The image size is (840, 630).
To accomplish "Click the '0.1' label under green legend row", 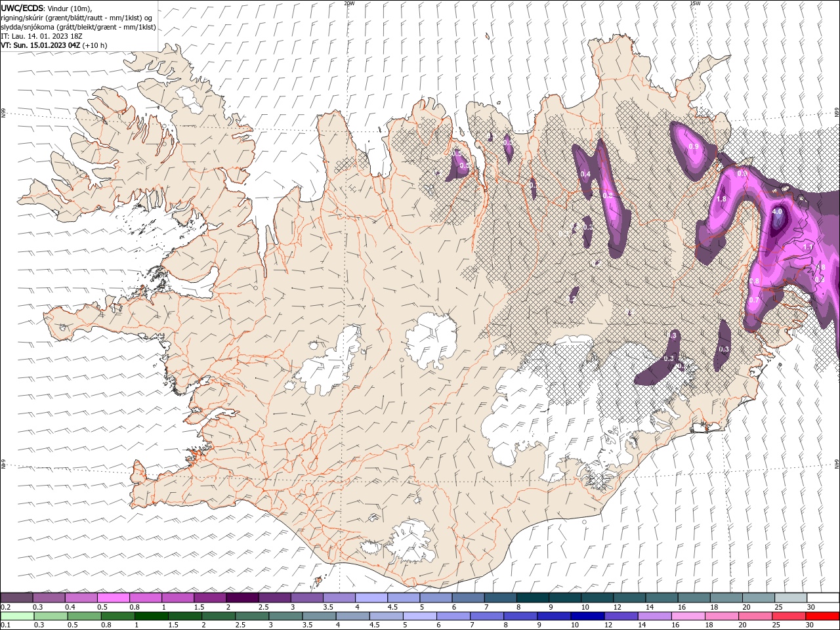I will coord(6,625).
